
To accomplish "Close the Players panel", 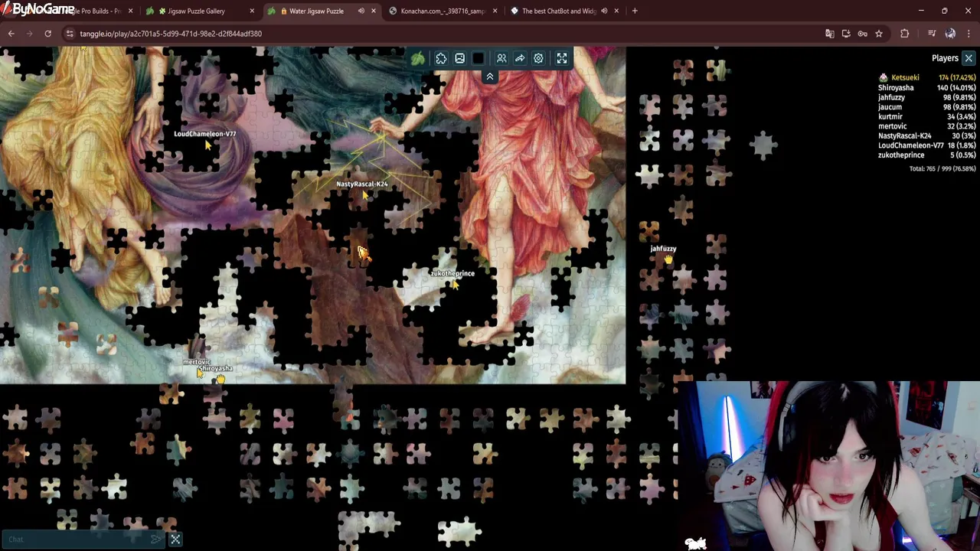I will [969, 58].
